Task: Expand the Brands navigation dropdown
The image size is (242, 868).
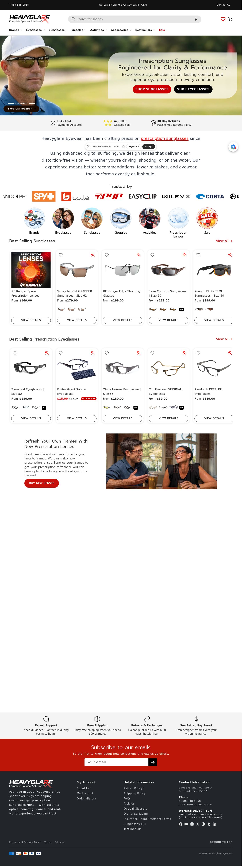Action: [16, 30]
